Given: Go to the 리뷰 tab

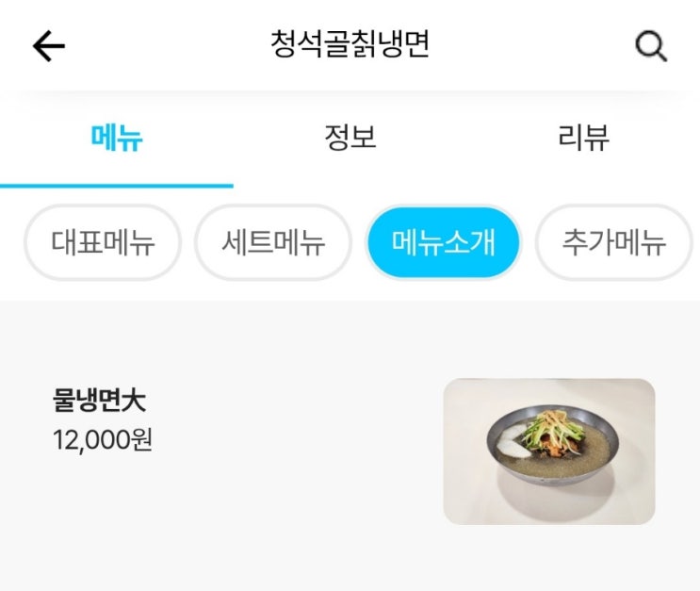Looking at the screenshot, I should 583,139.
